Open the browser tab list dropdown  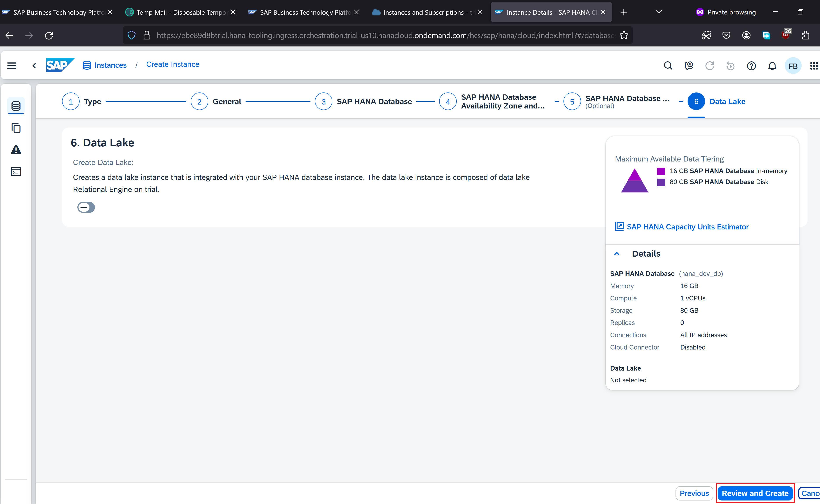tap(659, 12)
